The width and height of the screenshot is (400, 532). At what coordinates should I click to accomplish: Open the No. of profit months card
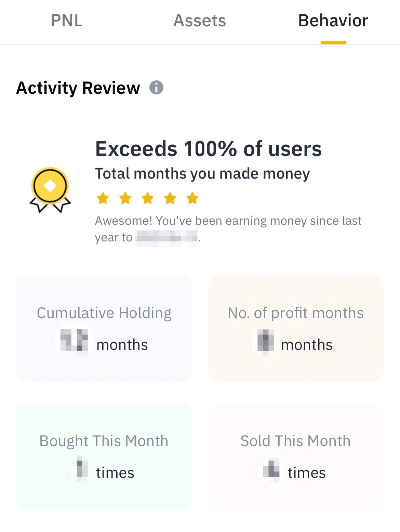pyautogui.click(x=296, y=328)
